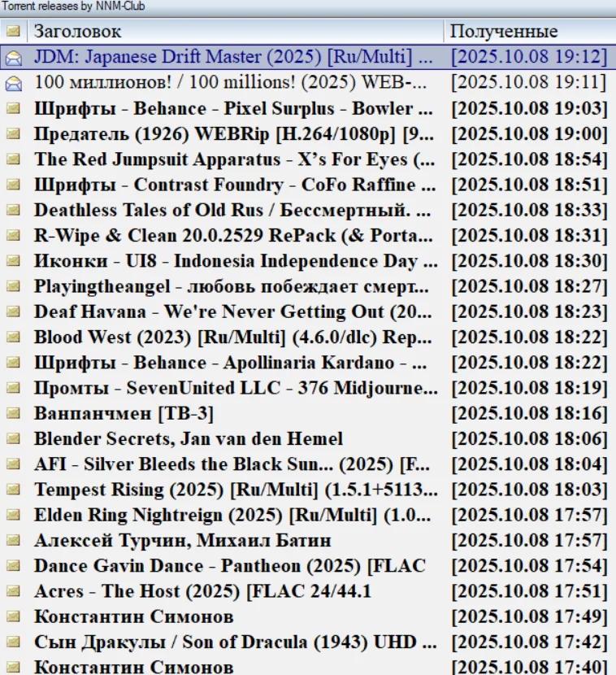Click unread envelope icon beside Contrast Foundry - CoFo Raffine
The image size is (616, 675).
coord(13,185)
